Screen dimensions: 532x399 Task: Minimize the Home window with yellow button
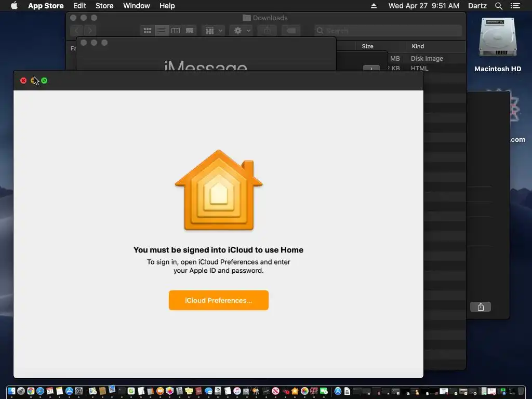point(34,81)
